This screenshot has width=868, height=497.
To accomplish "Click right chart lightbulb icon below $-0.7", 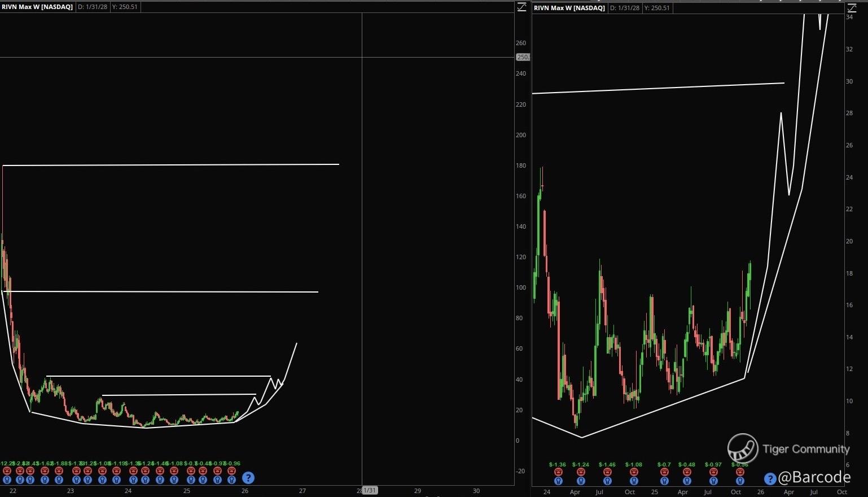I will [664, 481].
